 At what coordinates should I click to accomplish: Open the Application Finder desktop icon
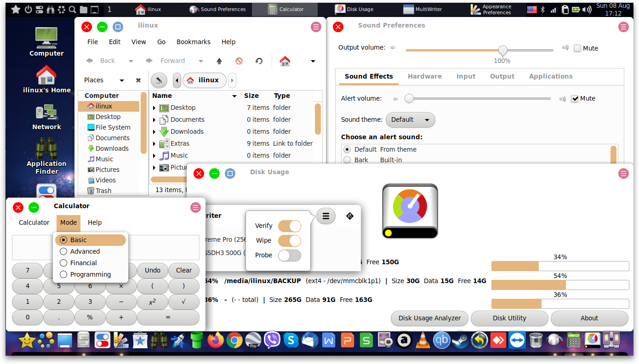pyautogui.click(x=46, y=156)
